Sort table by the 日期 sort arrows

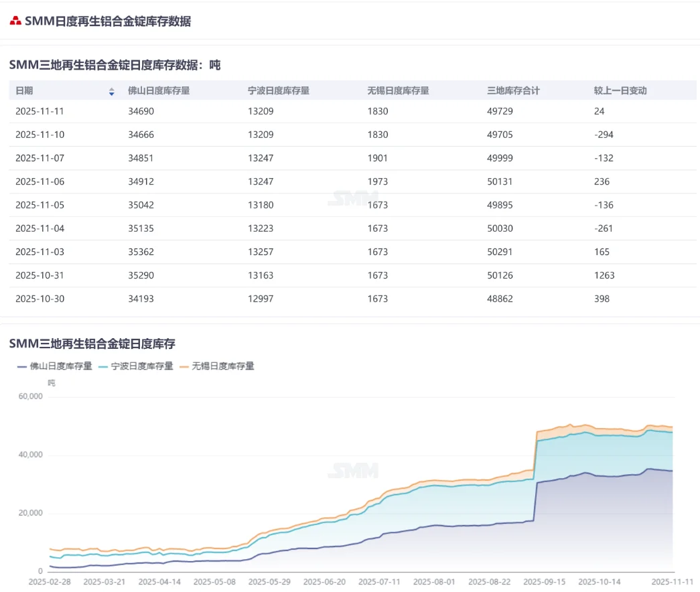pyautogui.click(x=111, y=92)
